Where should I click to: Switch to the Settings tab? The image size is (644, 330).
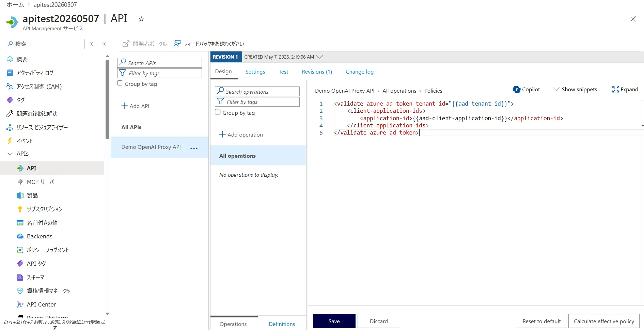(x=255, y=72)
